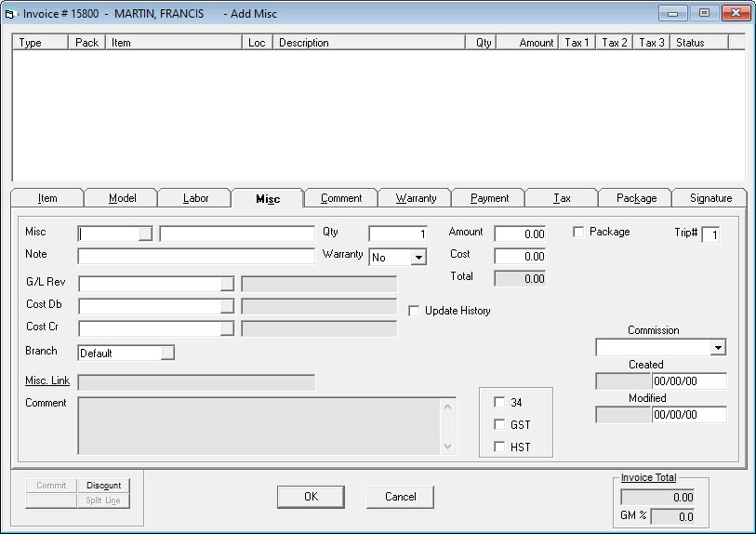The image size is (756, 534).
Task: Click the Amount field showing 0.00
Action: [520, 234]
